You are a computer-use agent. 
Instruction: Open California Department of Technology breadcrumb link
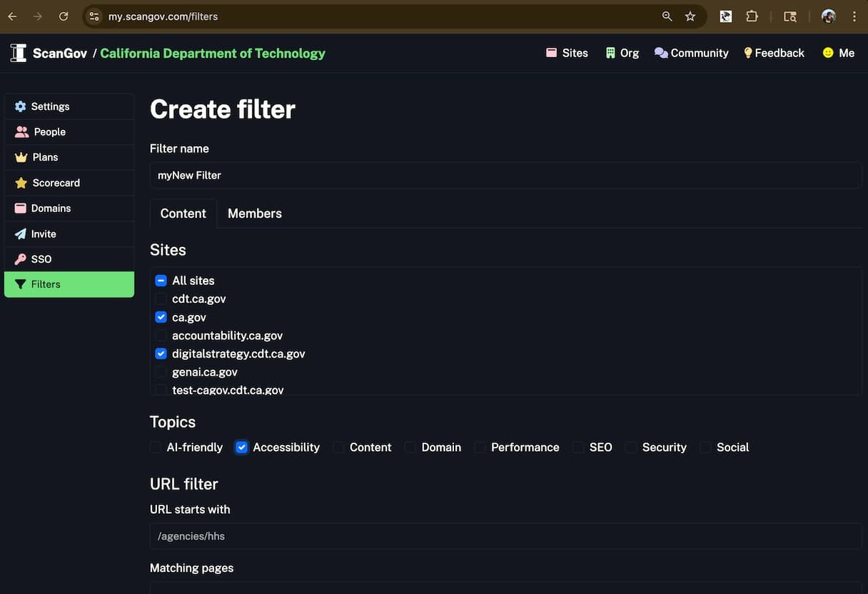[x=213, y=52]
